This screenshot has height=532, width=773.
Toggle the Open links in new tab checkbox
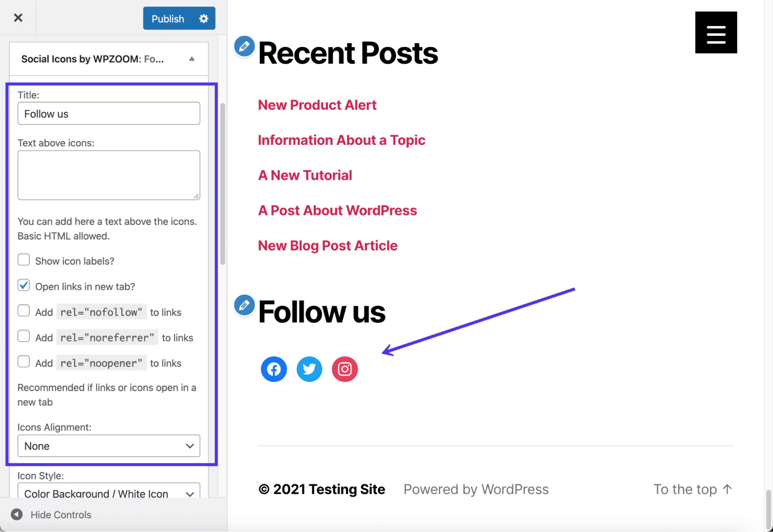(24, 286)
